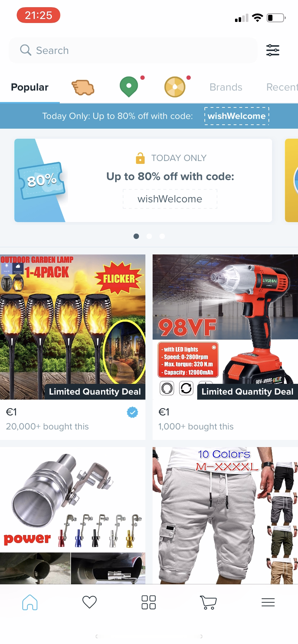This screenshot has height=644, width=298.
Task: Open the categories grid icon
Action: [149, 602]
